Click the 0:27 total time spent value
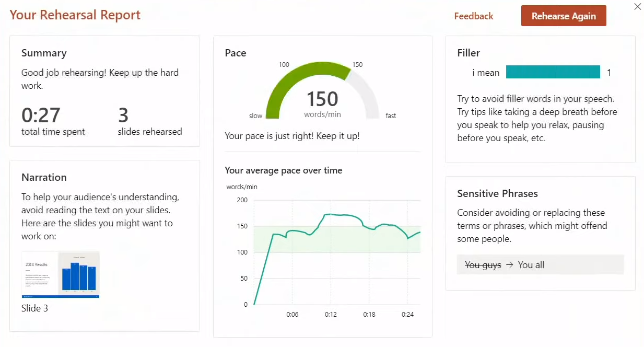The height and width of the screenshot is (347, 644). (x=41, y=115)
